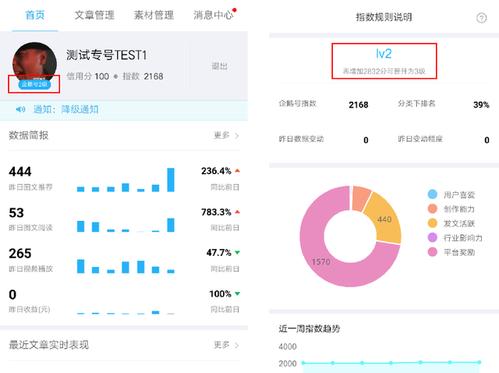Viewport: 499px width, 373px height.
Task: Tap the tallest bar in 昨日图文推荐 chart
Action: click(x=171, y=180)
